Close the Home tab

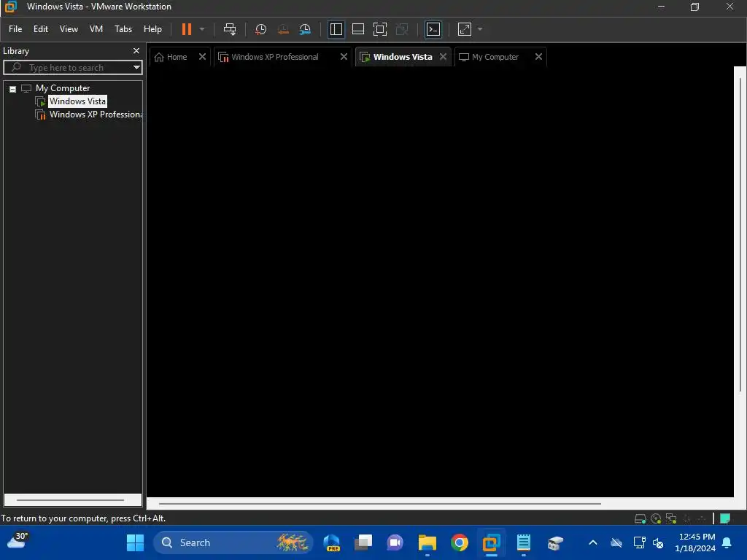202,57
